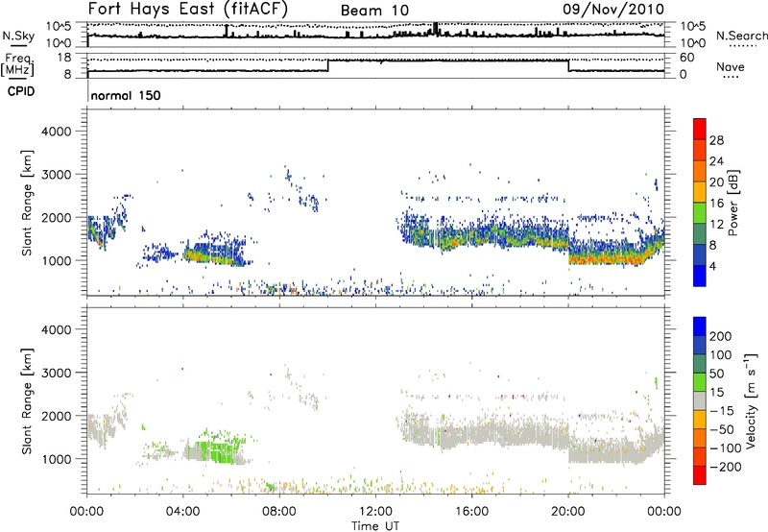Click the '04:00' time axis label

click(x=182, y=512)
